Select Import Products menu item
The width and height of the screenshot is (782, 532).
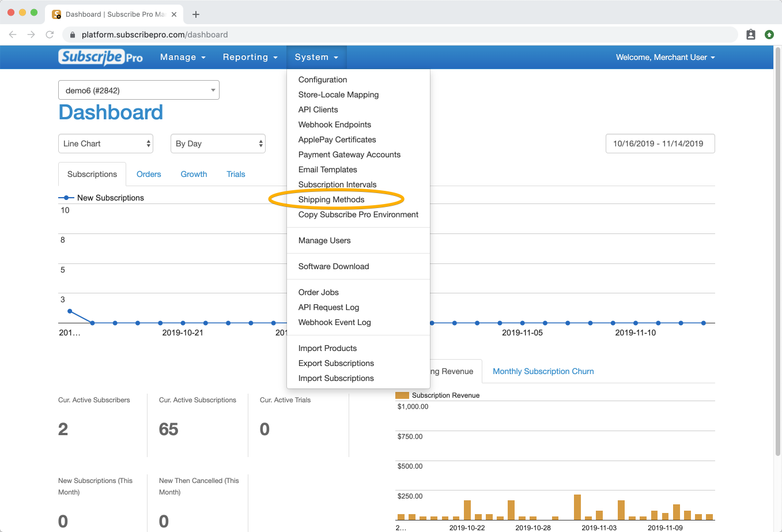coord(358,348)
